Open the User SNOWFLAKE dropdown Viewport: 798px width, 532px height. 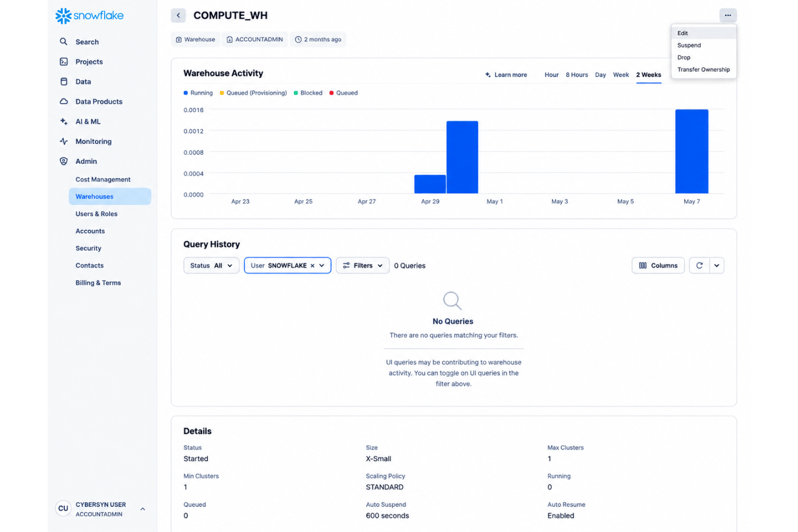click(x=287, y=265)
